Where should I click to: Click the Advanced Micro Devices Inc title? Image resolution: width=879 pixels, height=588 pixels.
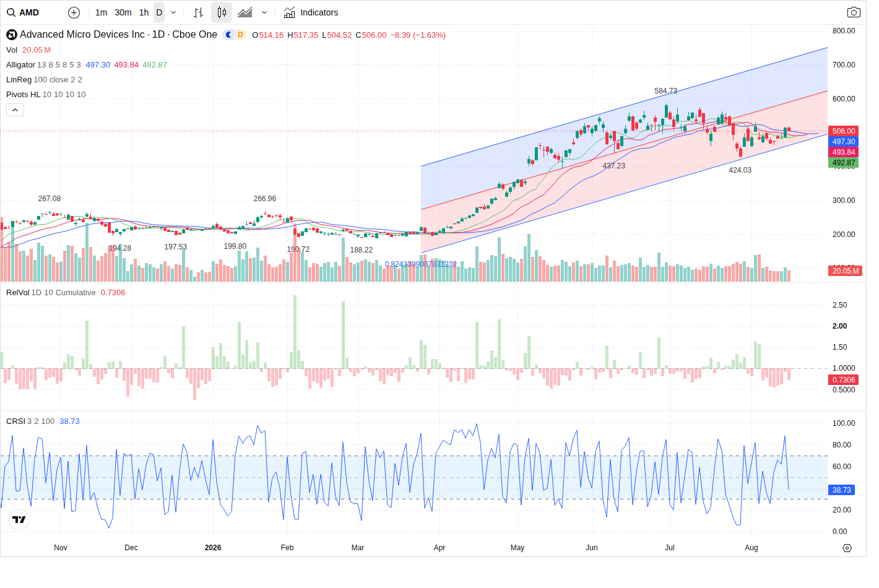(x=82, y=35)
